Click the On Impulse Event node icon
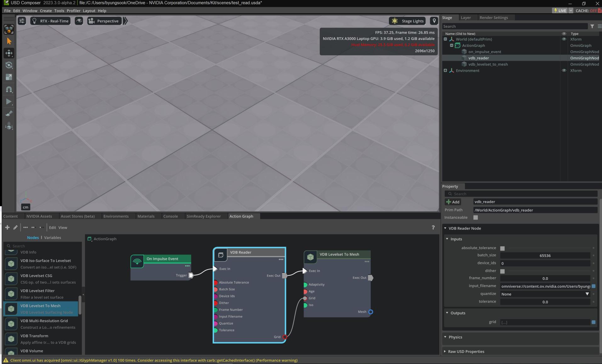 [137, 261]
